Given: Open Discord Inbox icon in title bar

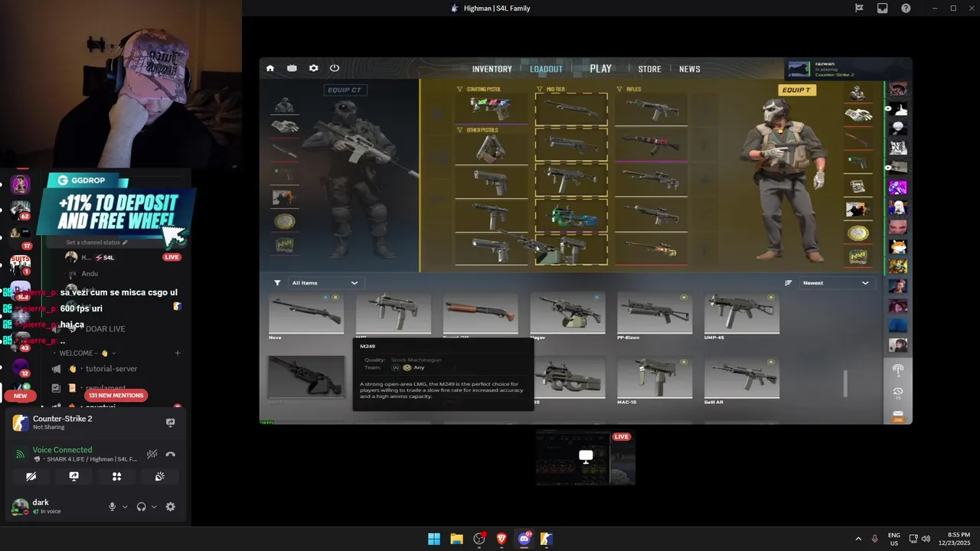Looking at the screenshot, I should coord(882,8).
